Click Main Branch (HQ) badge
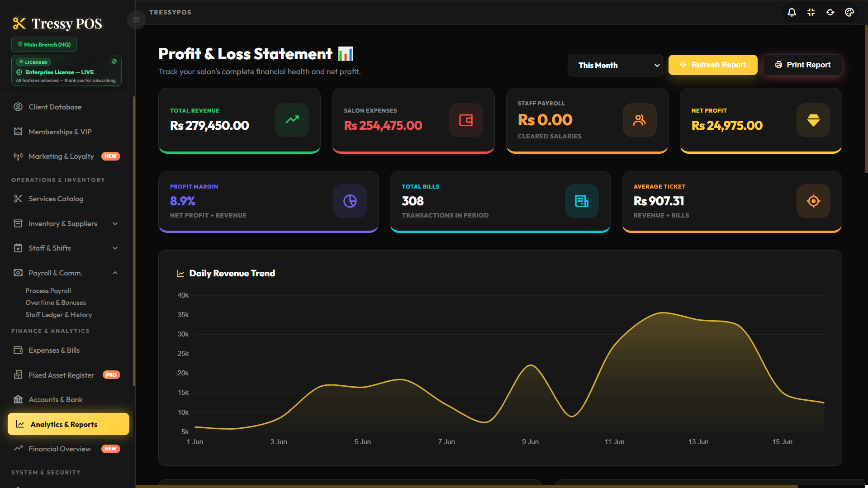The width and height of the screenshot is (868, 488). [44, 44]
